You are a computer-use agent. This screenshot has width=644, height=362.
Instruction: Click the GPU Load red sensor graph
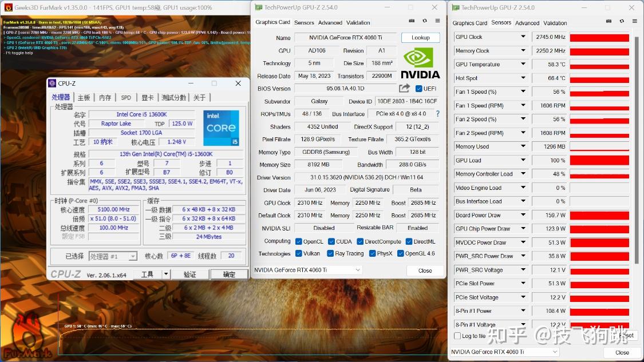(600, 160)
